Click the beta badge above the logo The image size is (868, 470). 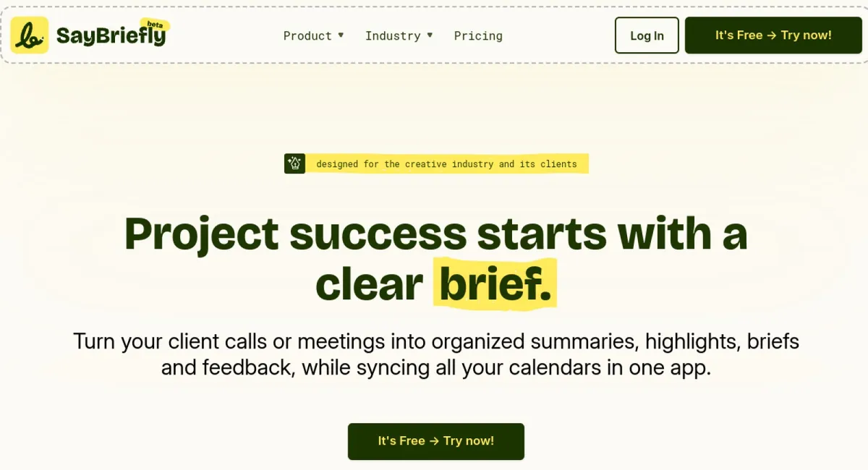click(x=155, y=24)
